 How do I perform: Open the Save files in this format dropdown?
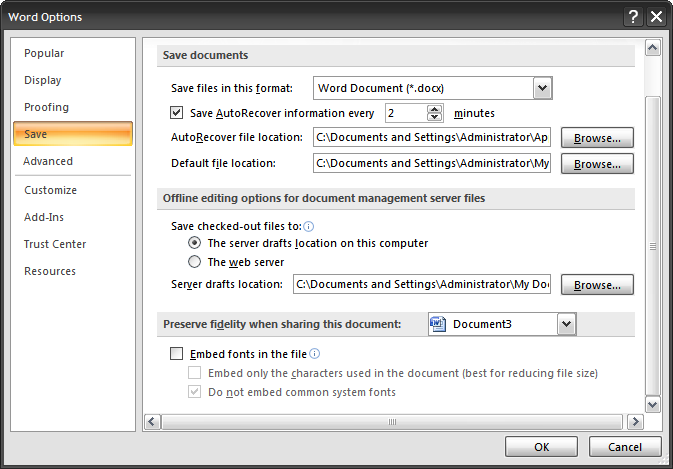(x=543, y=88)
